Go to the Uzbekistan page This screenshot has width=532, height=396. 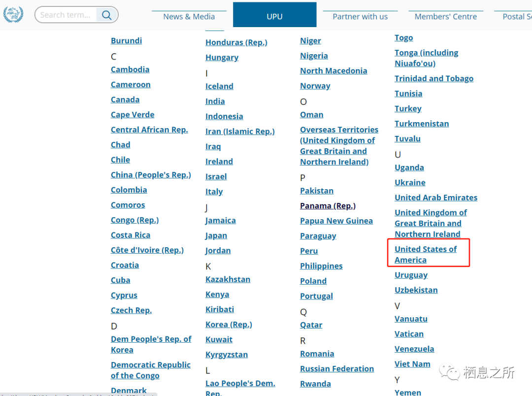click(x=416, y=290)
